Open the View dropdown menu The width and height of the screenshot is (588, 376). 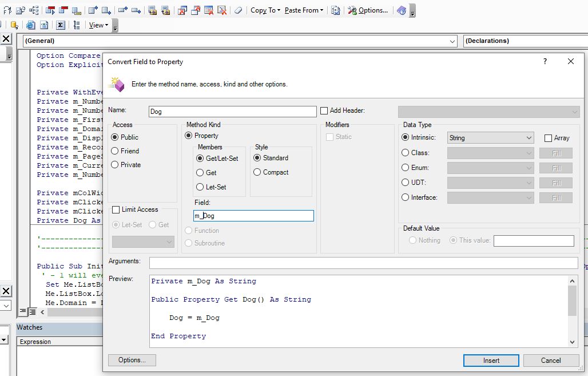[x=98, y=25]
